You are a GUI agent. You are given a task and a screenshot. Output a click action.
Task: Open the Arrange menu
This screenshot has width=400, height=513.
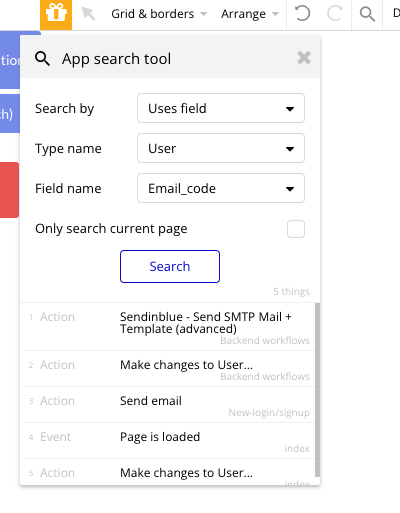[250, 14]
